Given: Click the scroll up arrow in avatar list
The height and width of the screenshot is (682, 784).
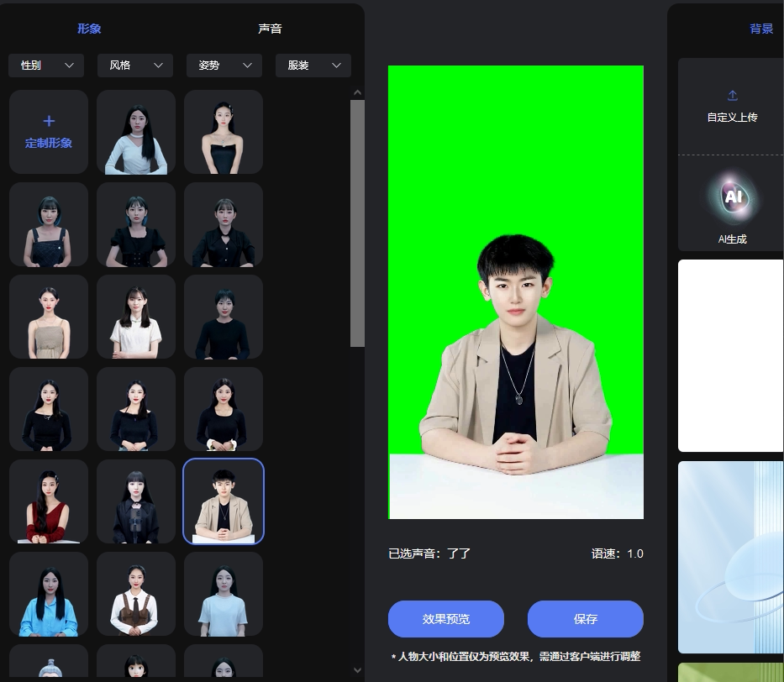Looking at the screenshot, I should tap(357, 92).
